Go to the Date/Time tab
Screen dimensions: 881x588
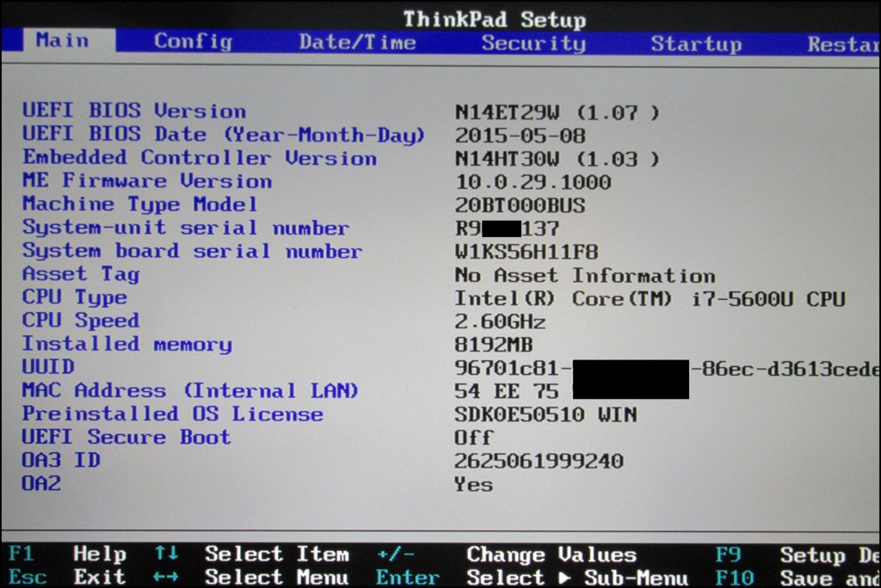click(x=357, y=43)
